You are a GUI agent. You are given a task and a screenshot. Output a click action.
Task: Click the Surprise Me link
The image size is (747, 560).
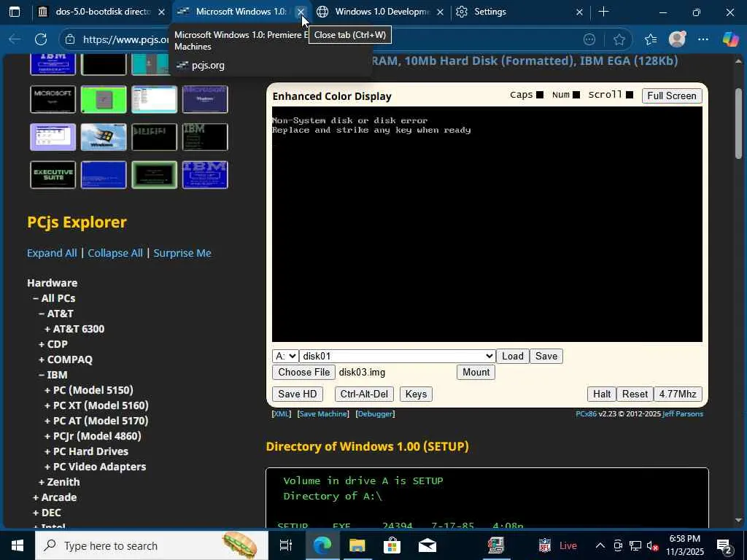tap(182, 253)
